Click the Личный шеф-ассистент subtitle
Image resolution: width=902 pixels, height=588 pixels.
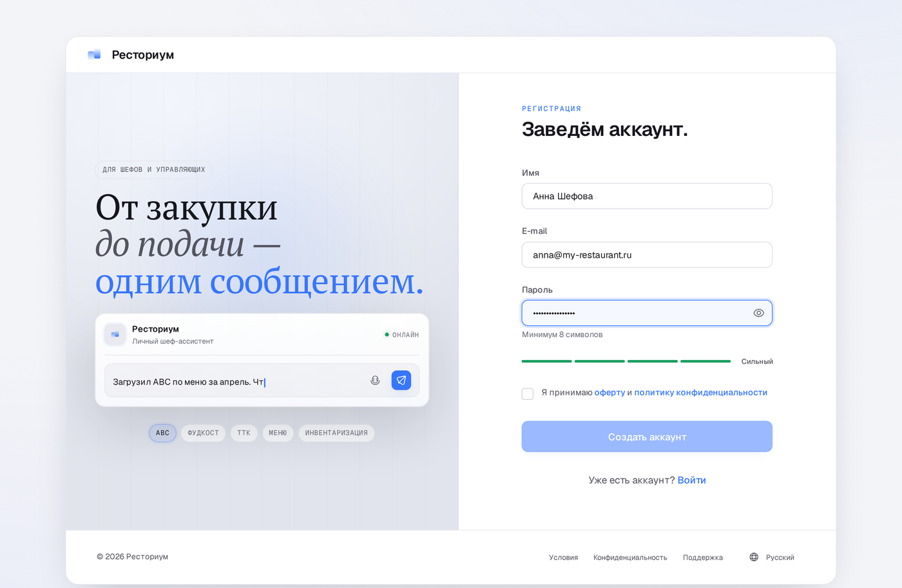pyautogui.click(x=173, y=341)
